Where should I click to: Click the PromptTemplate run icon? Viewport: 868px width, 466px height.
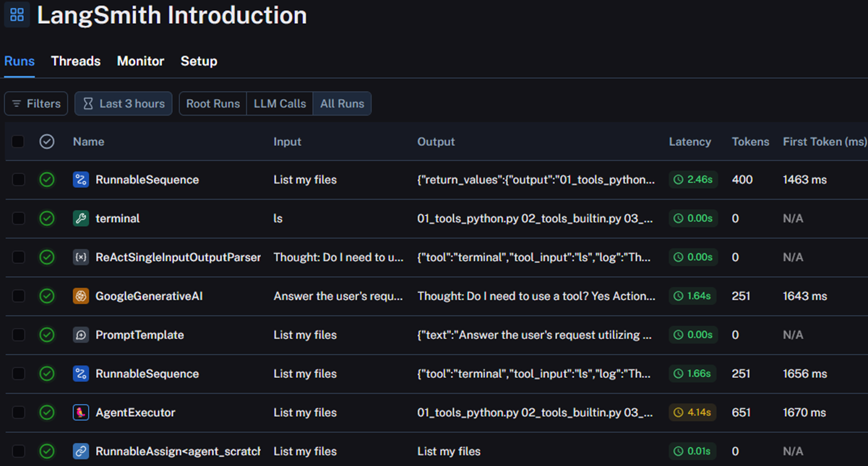pos(81,335)
